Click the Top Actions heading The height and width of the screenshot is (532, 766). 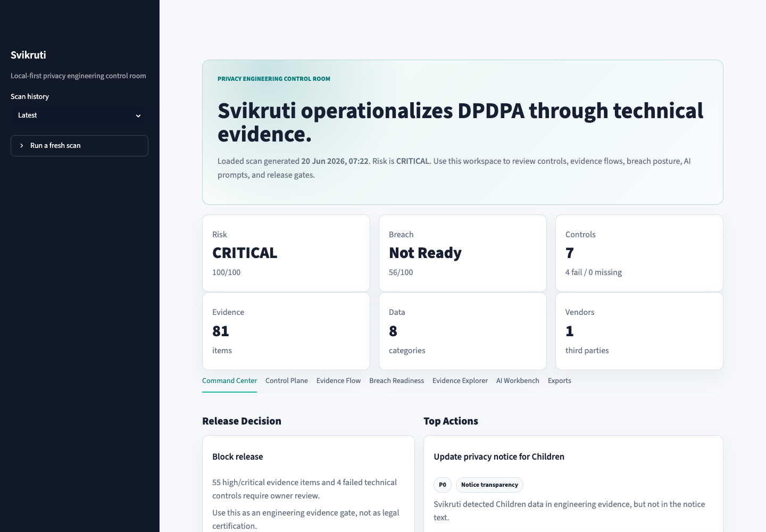coord(451,421)
